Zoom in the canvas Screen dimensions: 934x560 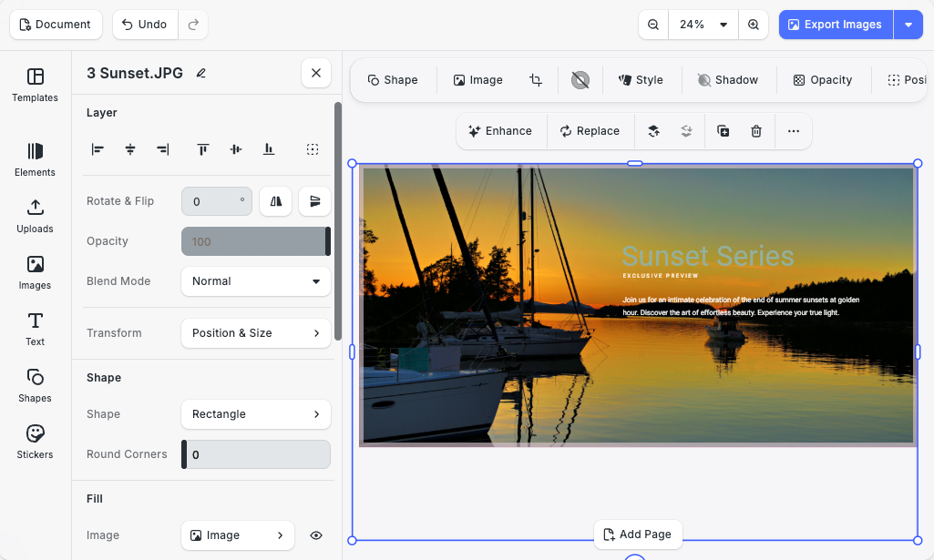tap(754, 25)
